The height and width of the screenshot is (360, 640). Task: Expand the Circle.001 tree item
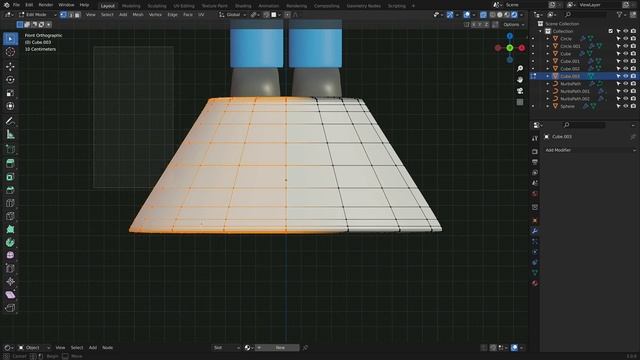tap(548, 46)
